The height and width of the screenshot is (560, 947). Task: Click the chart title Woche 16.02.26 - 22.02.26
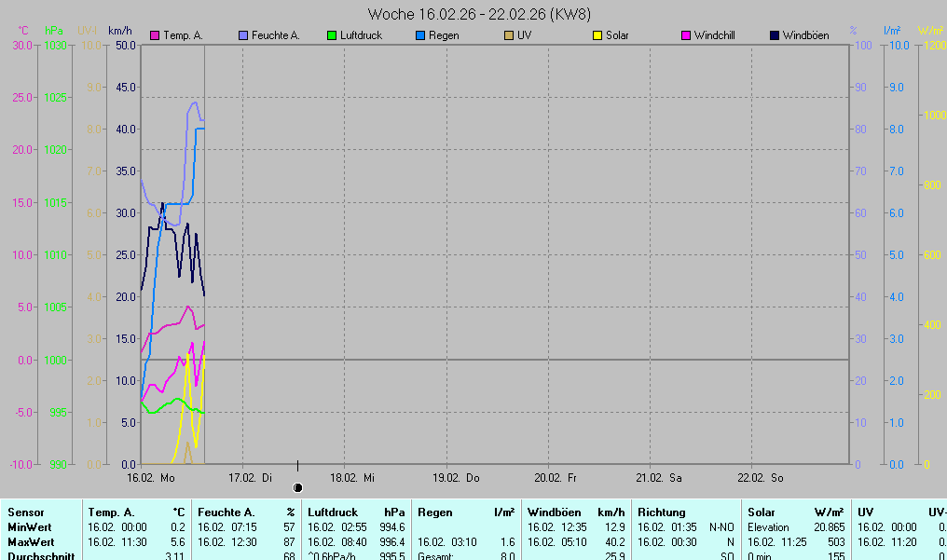(x=479, y=14)
